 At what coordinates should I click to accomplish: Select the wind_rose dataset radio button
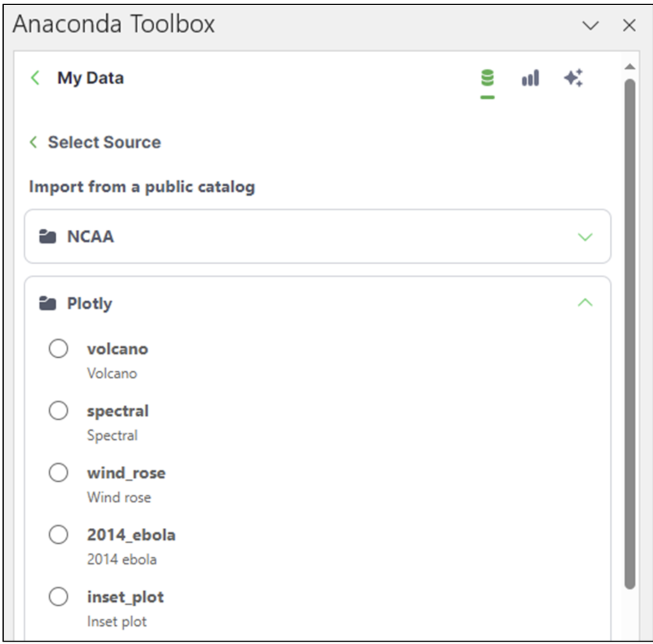[x=59, y=472]
